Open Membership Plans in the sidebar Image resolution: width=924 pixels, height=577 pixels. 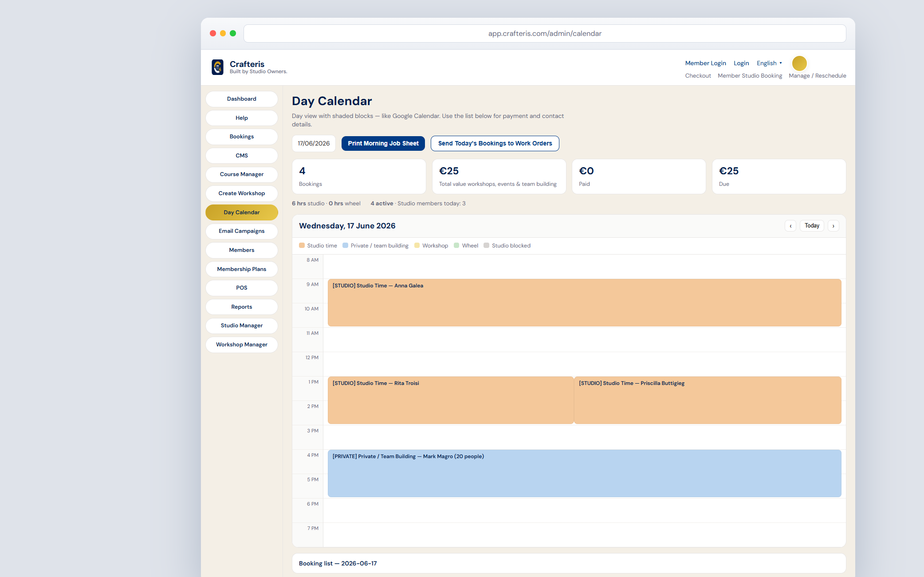tap(242, 269)
